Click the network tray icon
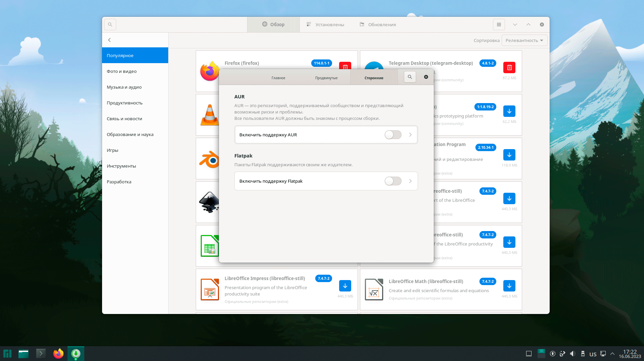The image size is (644, 361). click(603, 354)
